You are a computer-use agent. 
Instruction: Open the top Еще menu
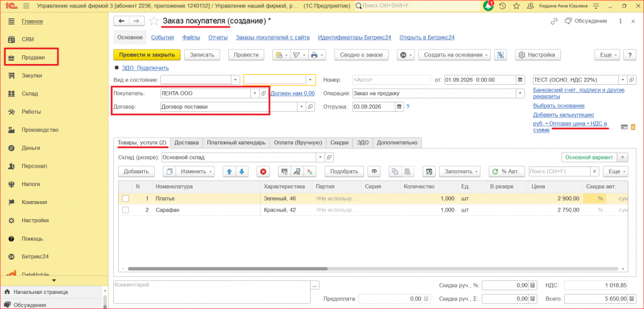click(x=608, y=55)
